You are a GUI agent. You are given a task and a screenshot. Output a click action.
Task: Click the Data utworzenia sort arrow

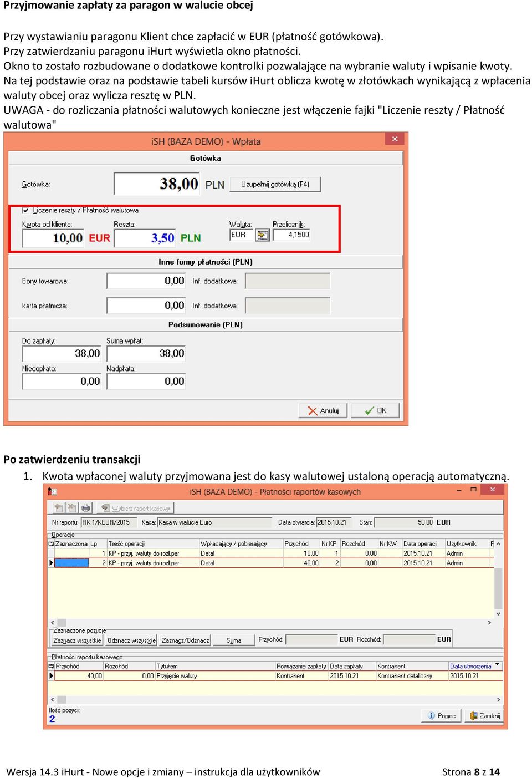pyautogui.click(x=497, y=665)
